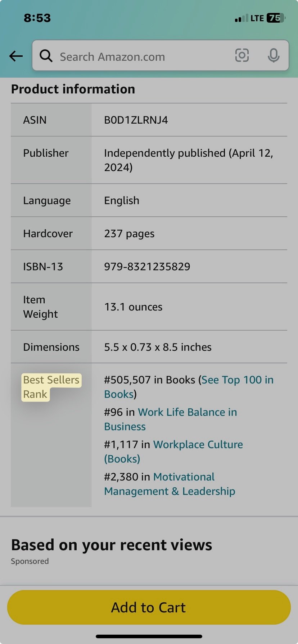Select the English language value

pyautogui.click(x=122, y=201)
